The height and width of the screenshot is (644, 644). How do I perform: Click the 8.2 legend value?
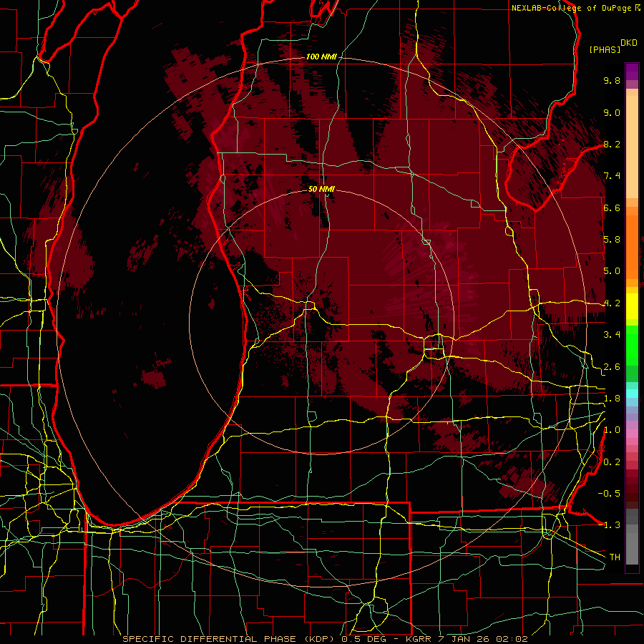612,144
